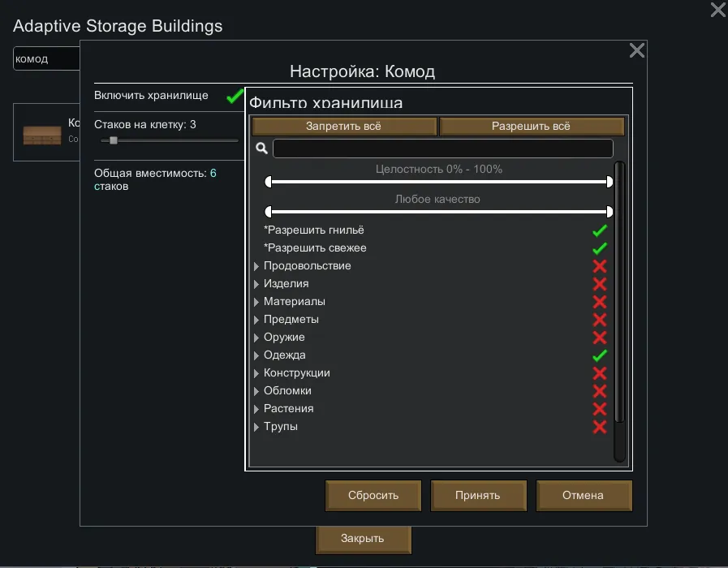
Task: Expand the Предметы category arrow
Action: click(256, 320)
